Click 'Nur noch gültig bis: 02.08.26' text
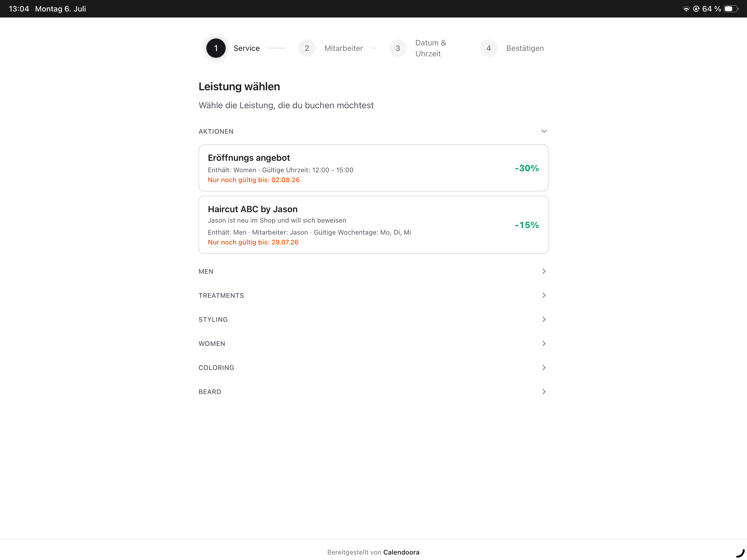The image size is (747, 560). click(x=254, y=180)
